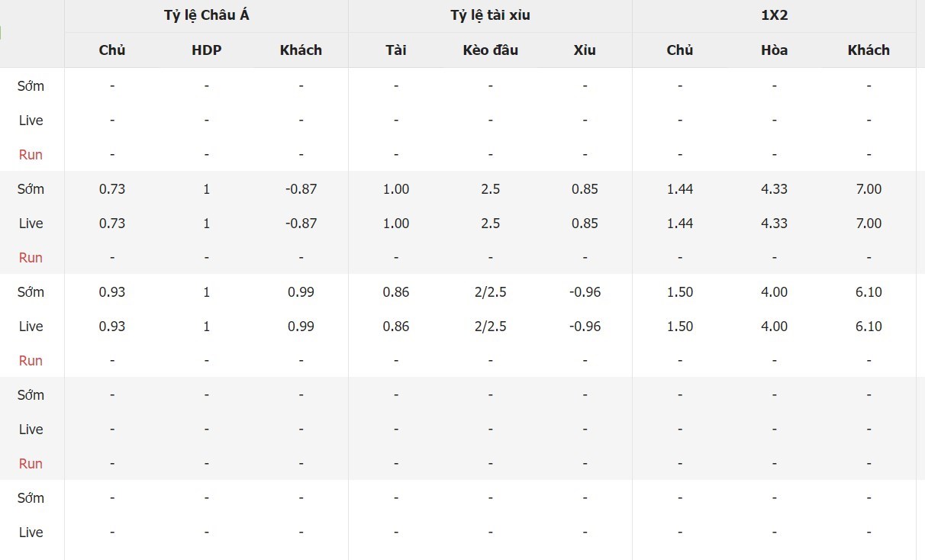The image size is (925, 560).
Task: Click the Tỷ lệ tài xỉu header
Action: [490, 15]
